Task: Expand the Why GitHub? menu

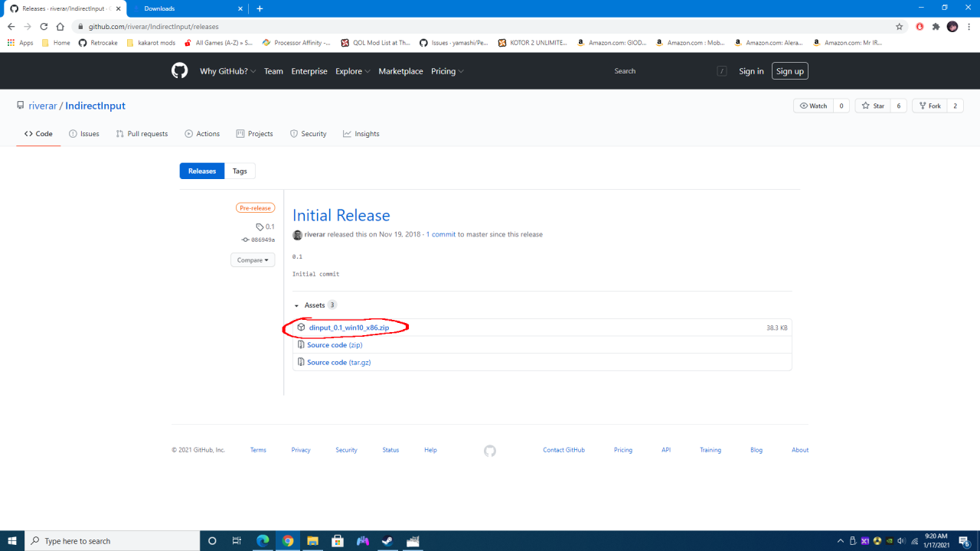Action: [x=227, y=71]
